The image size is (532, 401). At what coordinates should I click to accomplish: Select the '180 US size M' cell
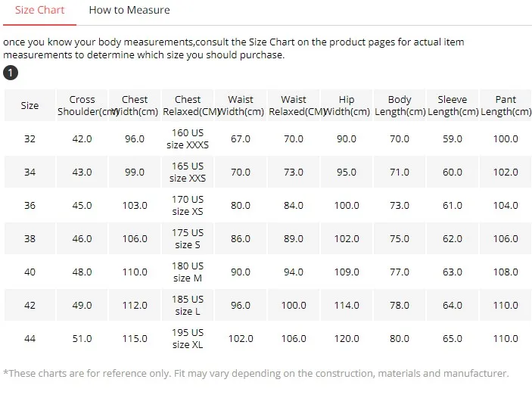[x=188, y=272]
